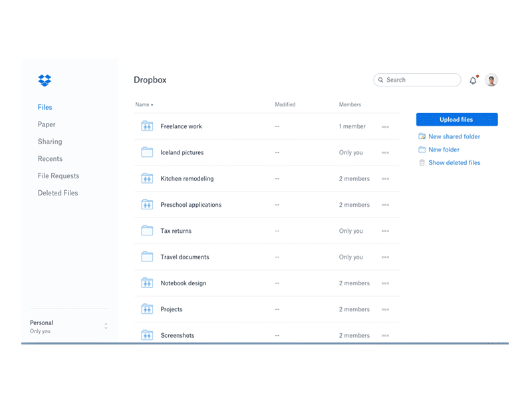Click the Screenshots shared folder icon
The height and width of the screenshot is (399, 532).
[147, 335]
